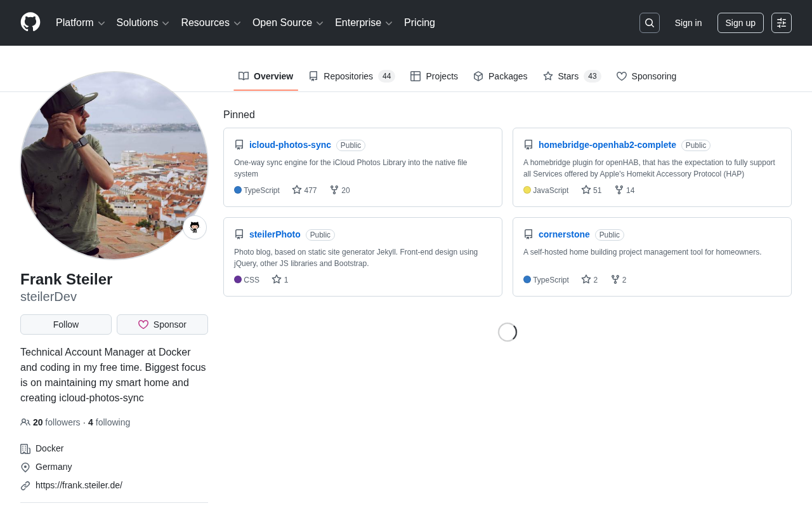Switch to the Stars tab
This screenshot has width=812, height=508.
[x=572, y=76]
